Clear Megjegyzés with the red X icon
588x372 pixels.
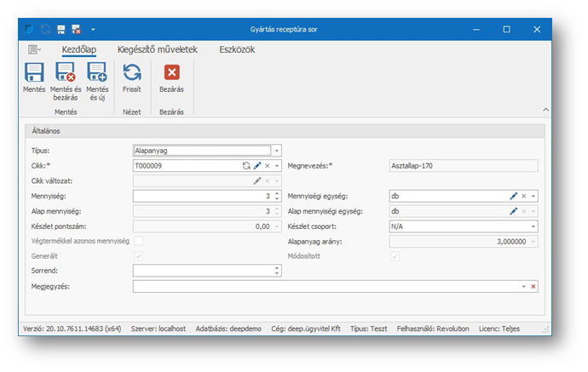pos(533,287)
